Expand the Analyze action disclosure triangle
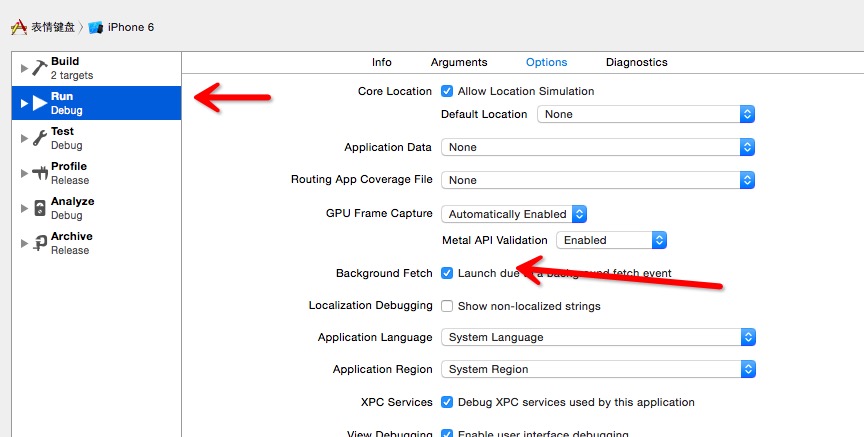The height and width of the screenshot is (437, 864). tap(24, 208)
